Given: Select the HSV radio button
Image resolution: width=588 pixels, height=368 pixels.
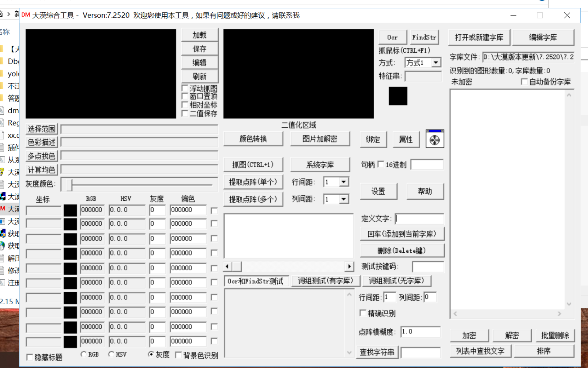Looking at the screenshot, I should point(111,354).
